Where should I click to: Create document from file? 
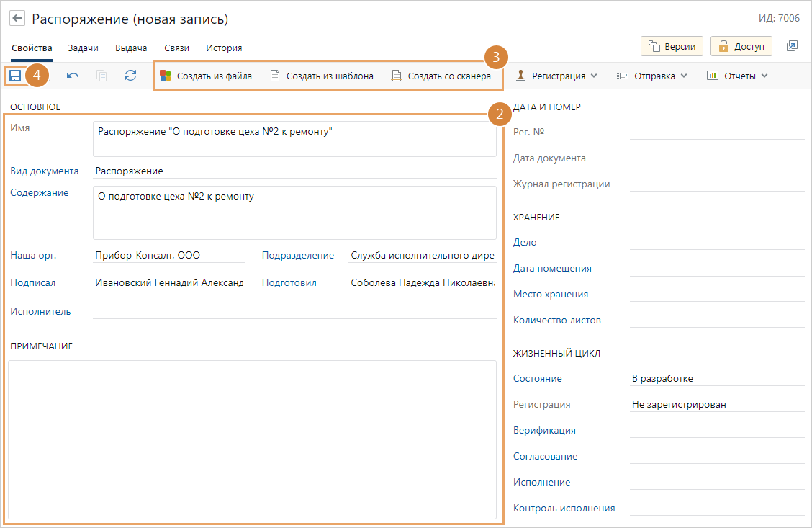206,76
